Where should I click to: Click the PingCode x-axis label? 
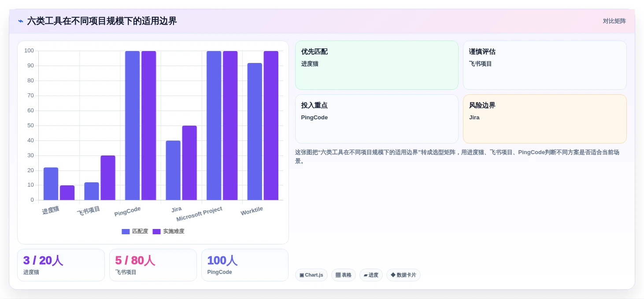(x=127, y=211)
